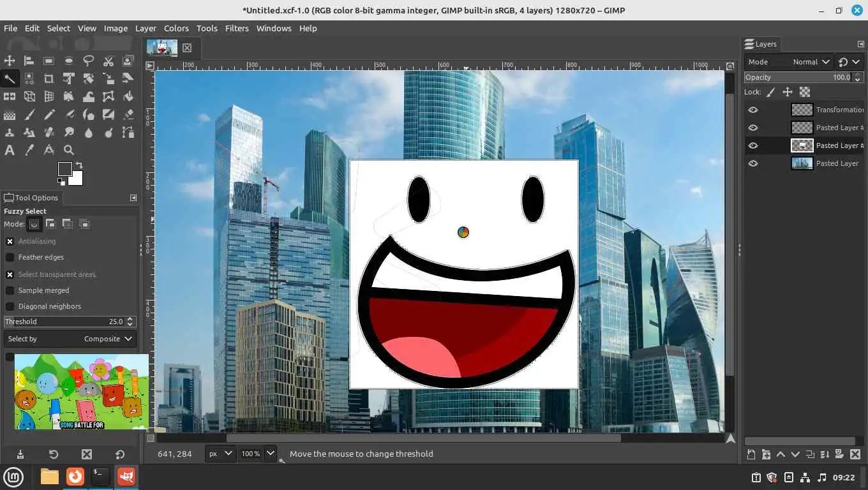Enable the Diagonal neighbors checkbox
868x490 pixels.
click(x=10, y=306)
